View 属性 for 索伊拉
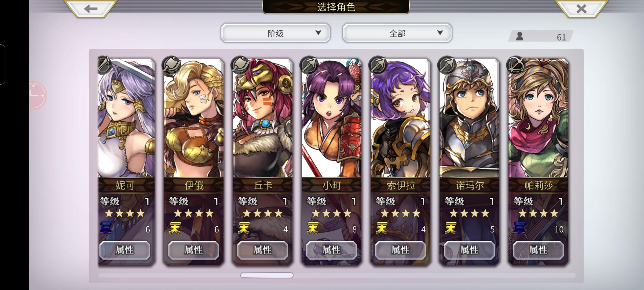This screenshot has width=644, height=290. (x=400, y=250)
